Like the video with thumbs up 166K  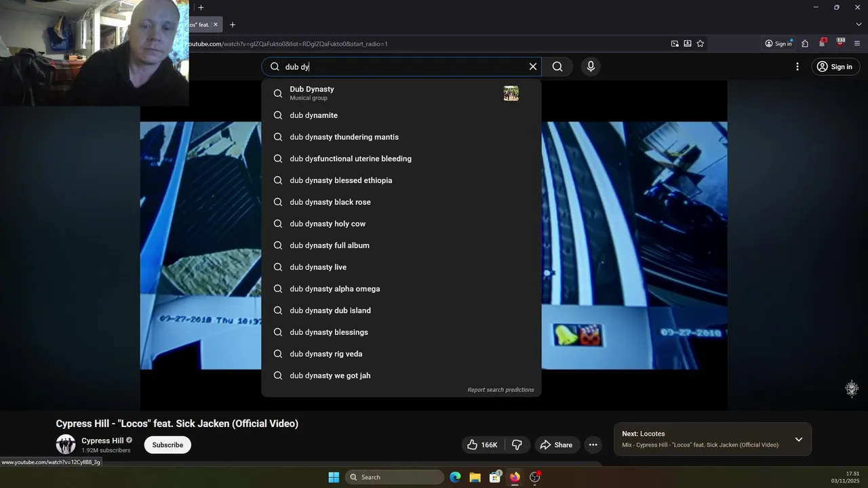[482, 445]
